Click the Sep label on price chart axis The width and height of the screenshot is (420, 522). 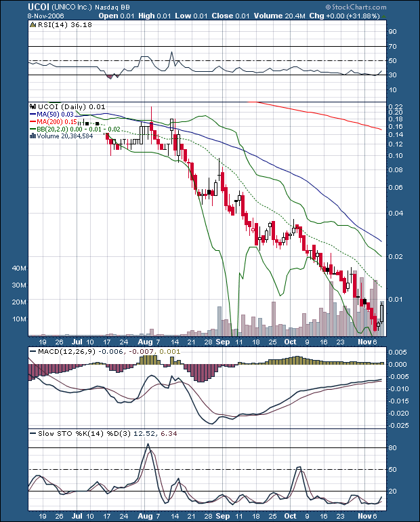pos(222,342)
